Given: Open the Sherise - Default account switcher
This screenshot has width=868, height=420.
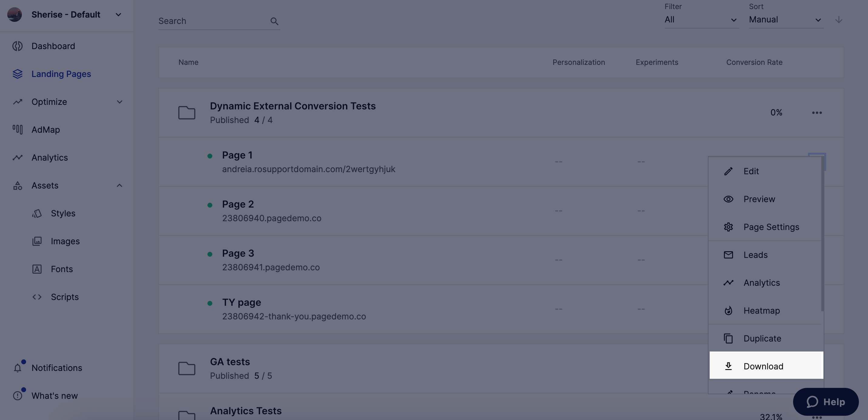Looking at the screenshot, I should click(x=66, y=15).
